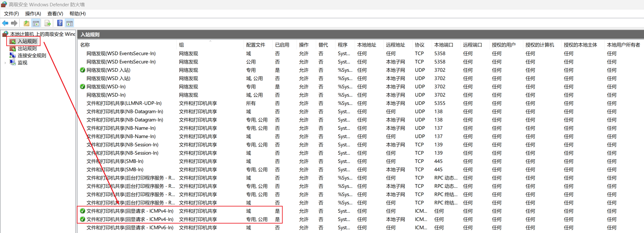This screenshot has height=233, width=644.
Task: Open the 操作(A) menu
Action: tap(33, 14)
